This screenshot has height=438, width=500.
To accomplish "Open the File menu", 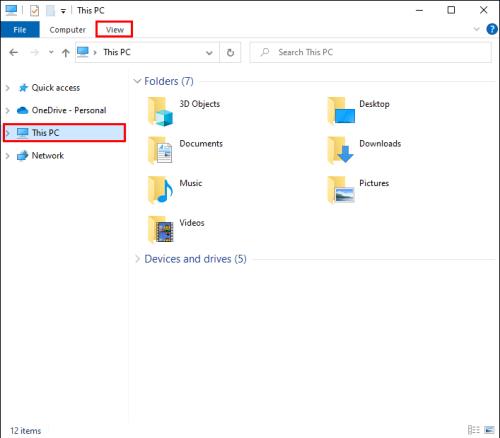I will pyautogui.click(x=20, y=30).
